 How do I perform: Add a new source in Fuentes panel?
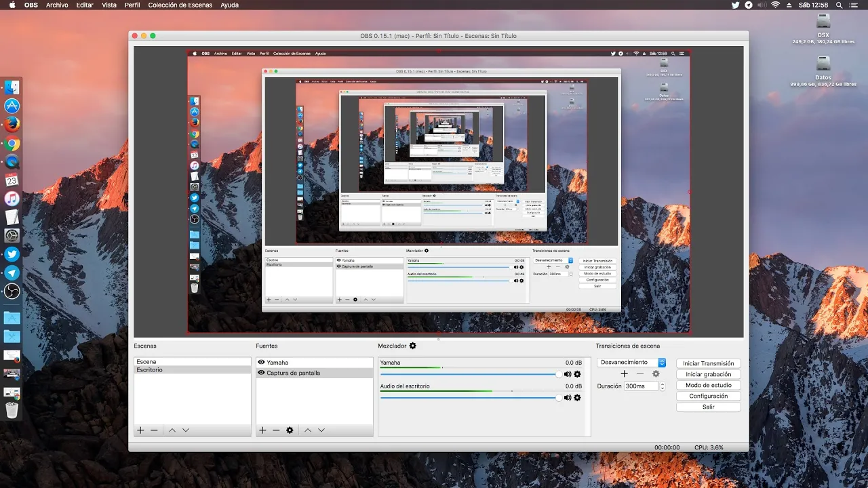pyautogui.click(x=262, y=430)
